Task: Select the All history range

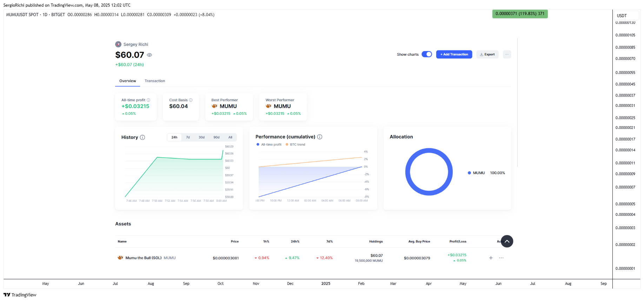Action: [x=230, y=137]
